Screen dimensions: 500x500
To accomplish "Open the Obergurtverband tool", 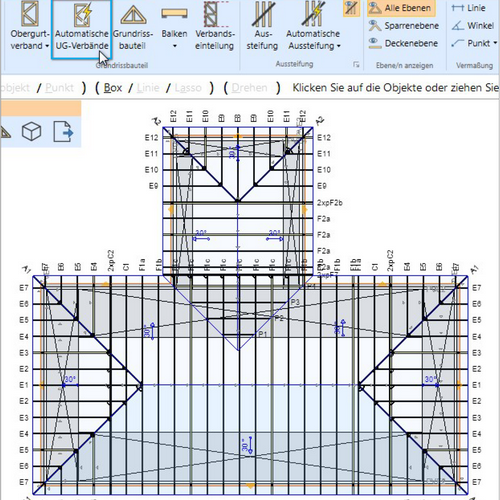I will [30, 26].
